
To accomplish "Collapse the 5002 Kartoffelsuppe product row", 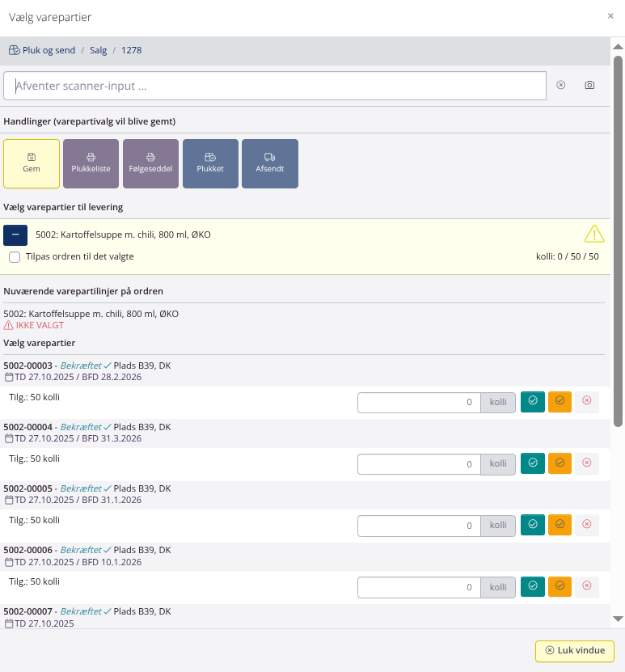I will pyautogui.click(x=15, y=235).
